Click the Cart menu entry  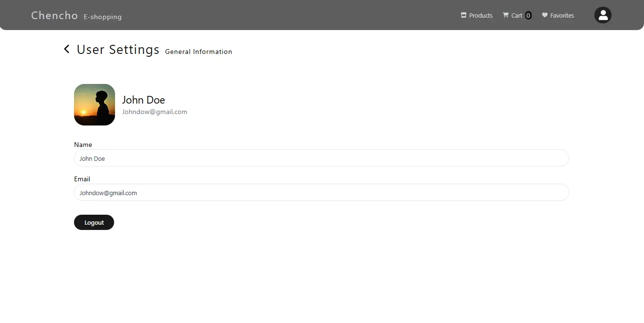[517, 15]
